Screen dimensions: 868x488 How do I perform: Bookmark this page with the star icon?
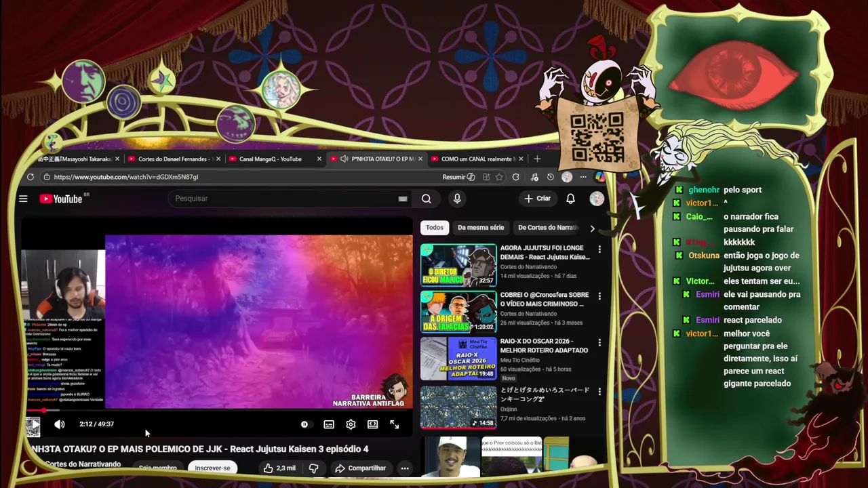pyautogui.click(x=500, y=177)
